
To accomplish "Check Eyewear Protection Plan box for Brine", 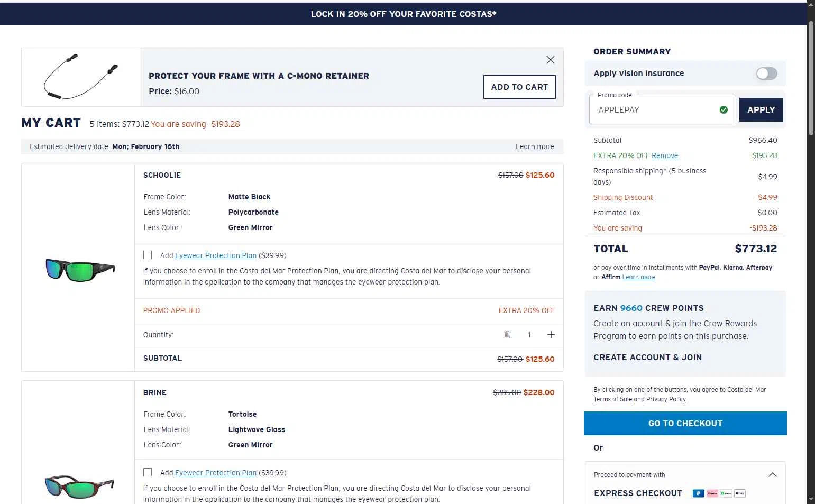I will 148,472.
